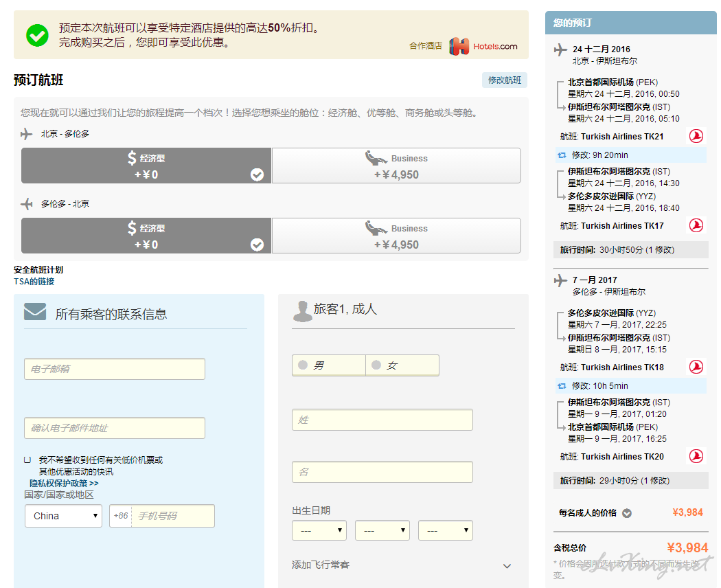
Task: Click the green checkmark icon in hotel banner
Action: 37,36
